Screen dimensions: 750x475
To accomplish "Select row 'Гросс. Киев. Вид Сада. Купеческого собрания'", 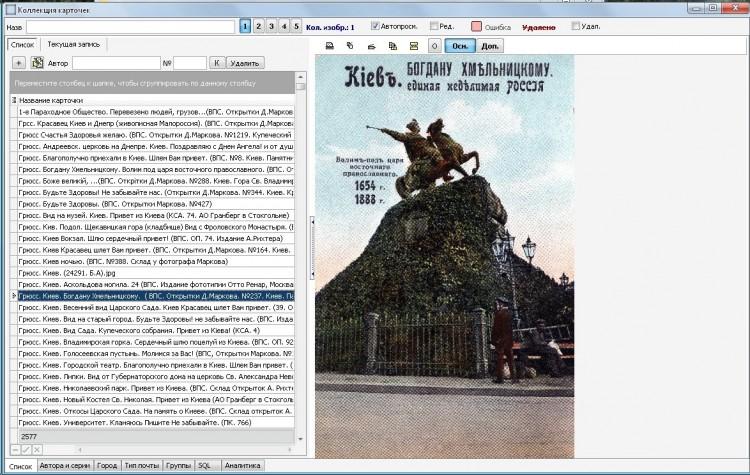I will tap(156, 330).
